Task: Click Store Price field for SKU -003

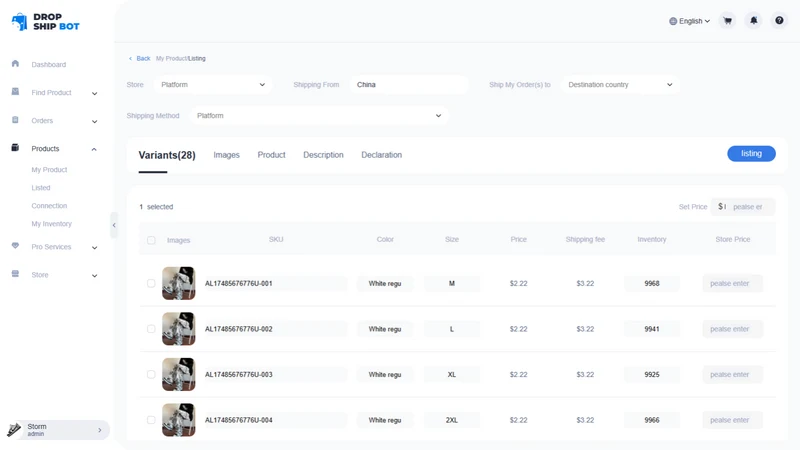Action: click(733, 374)
